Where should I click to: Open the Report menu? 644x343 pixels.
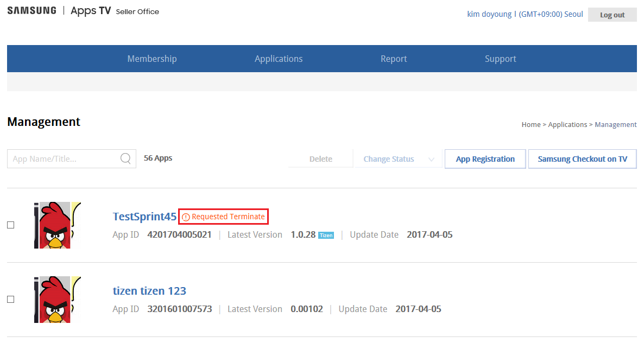click(x=394, y=59)
